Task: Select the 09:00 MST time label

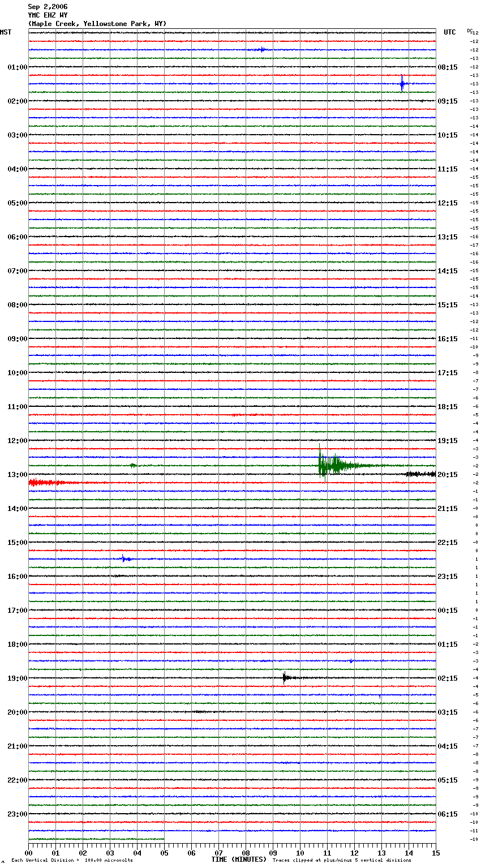Action: click(x=17, y=339)
